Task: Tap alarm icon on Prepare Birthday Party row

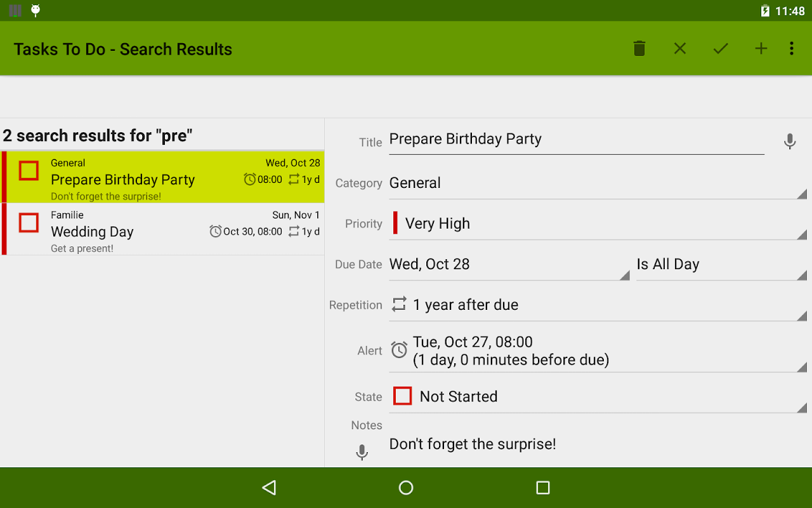Action: click(250, 180)
